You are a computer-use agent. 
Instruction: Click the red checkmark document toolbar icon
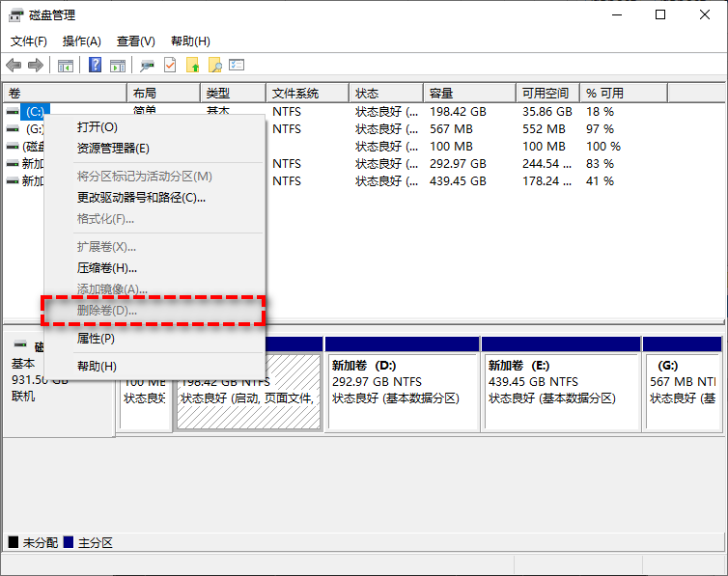click(171, 66)
